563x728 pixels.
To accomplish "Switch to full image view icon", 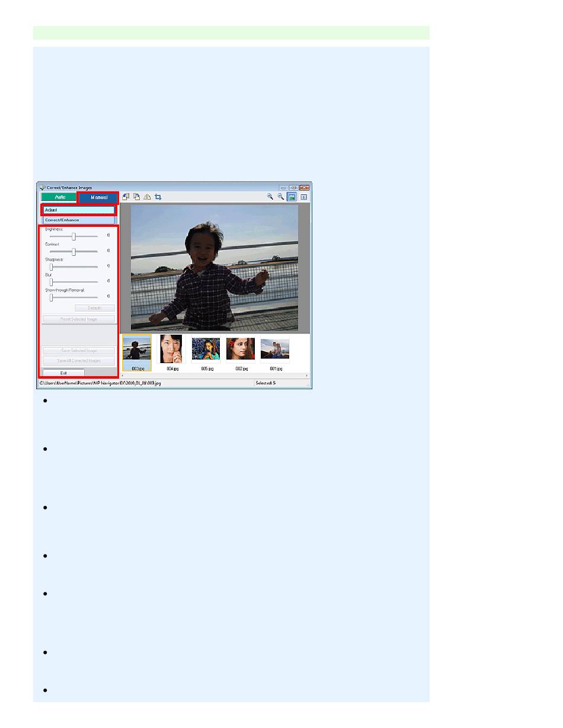I will click(x=292, y=197).
